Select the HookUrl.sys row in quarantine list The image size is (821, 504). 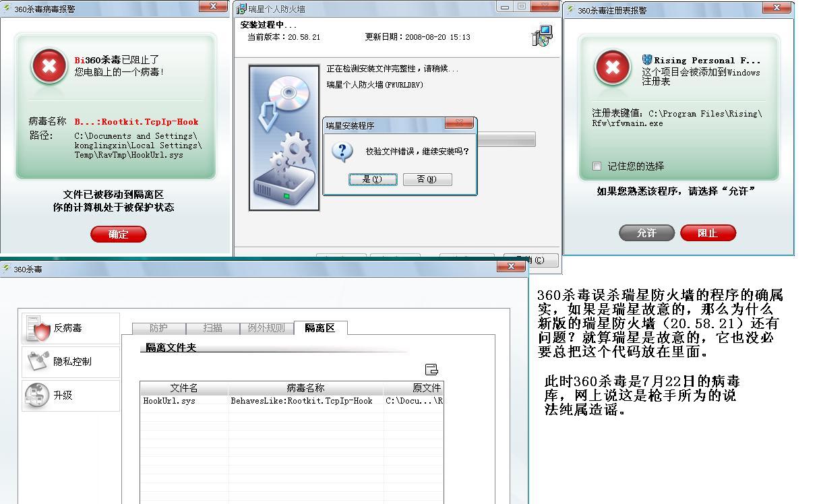pyautogui.click(x=292, y=400)
